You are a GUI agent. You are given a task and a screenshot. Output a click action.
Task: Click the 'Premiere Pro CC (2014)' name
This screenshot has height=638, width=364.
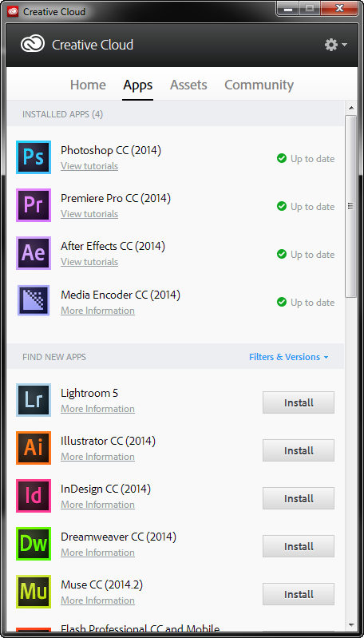point(116,199)
